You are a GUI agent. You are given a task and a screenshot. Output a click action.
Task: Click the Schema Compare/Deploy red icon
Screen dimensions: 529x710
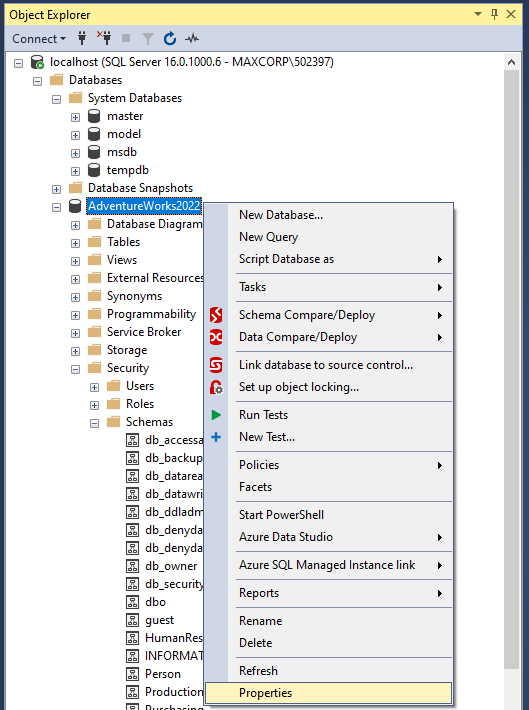coord(216,315)
